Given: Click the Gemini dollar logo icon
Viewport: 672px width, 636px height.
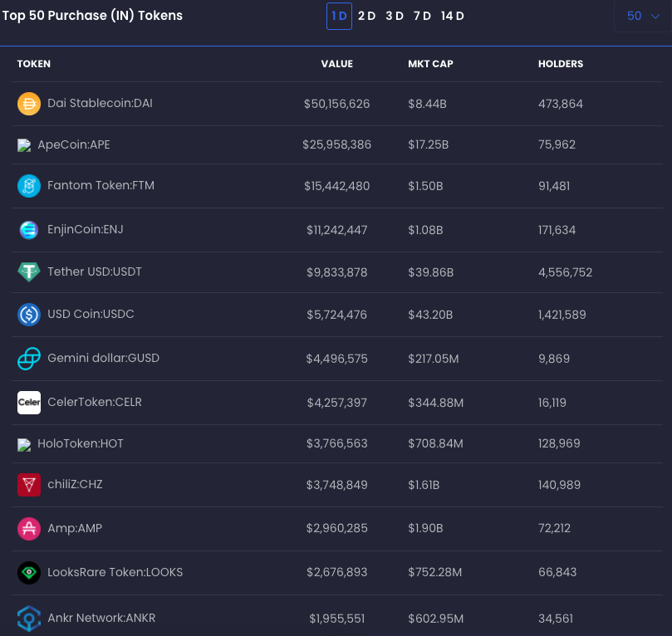Looking at the screenshot, I should pyautogui.click(x=29, y=359).
